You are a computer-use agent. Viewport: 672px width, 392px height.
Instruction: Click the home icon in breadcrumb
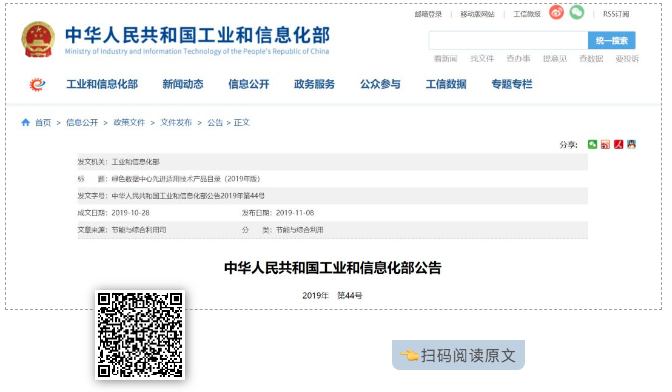(x=26, y=123)
